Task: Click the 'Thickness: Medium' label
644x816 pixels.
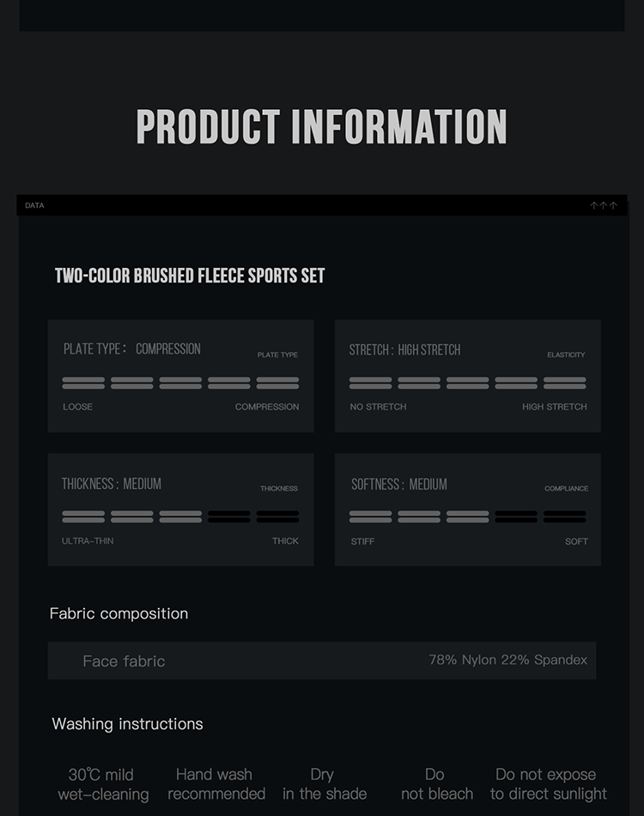Action: (x=112, y=484)
